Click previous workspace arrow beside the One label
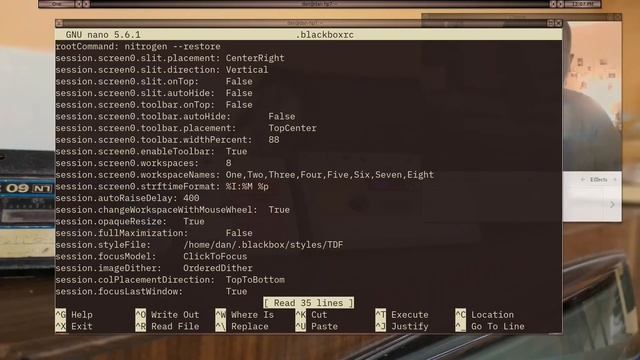Screen dimensions: 640x360 tap(79, 4)
